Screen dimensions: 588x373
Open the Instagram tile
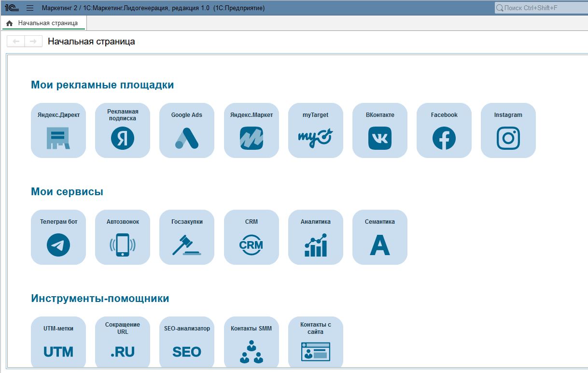508,130
